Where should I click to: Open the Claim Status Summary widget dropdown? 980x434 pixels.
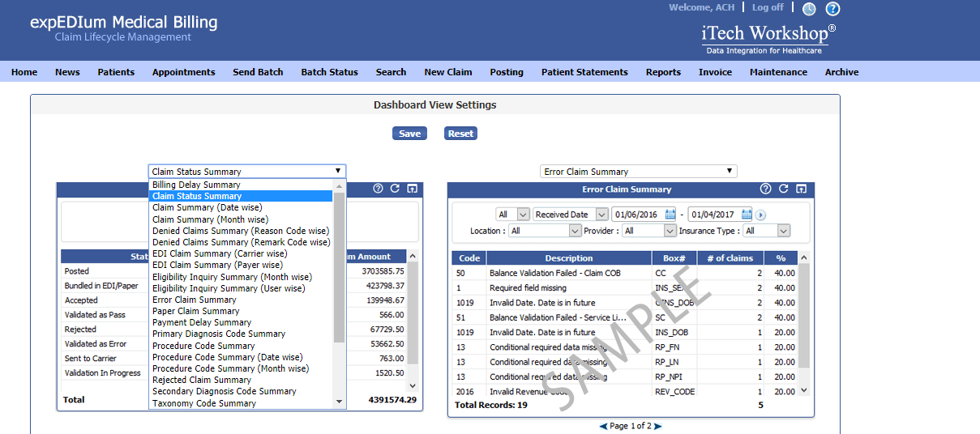click(x=247, y=172)
